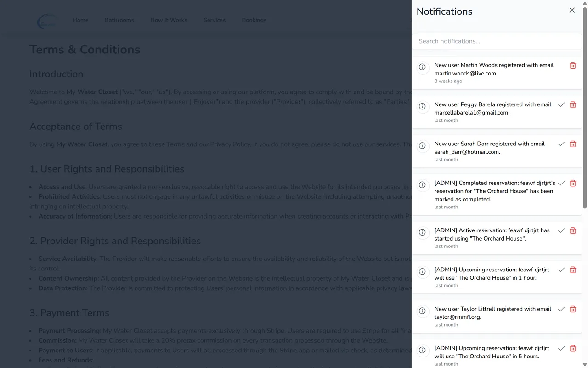The image size is (588, 368).
Task: Click the info icon on Martin Woods notification
Action: point(422,67)
